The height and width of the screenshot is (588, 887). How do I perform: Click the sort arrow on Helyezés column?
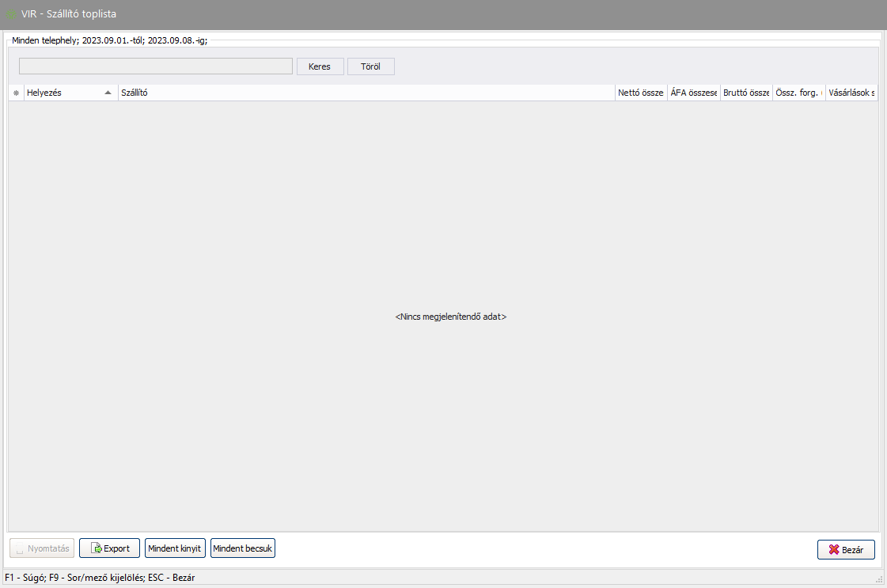(108, 93)
